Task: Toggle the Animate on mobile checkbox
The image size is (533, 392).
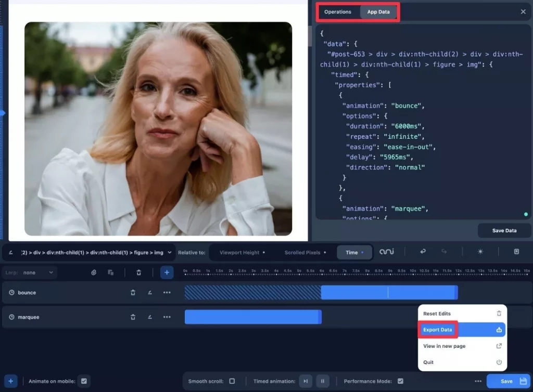Action: (x=85, y=381)
